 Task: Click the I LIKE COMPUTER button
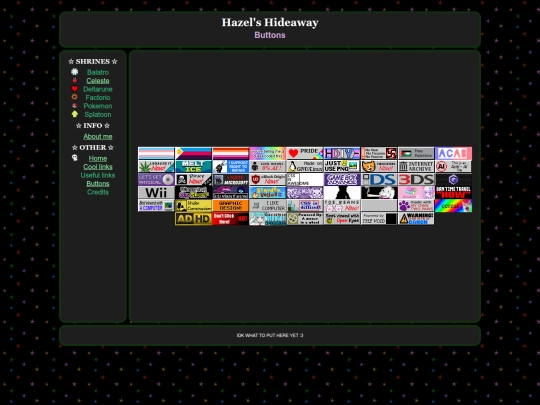coord(268,206)
